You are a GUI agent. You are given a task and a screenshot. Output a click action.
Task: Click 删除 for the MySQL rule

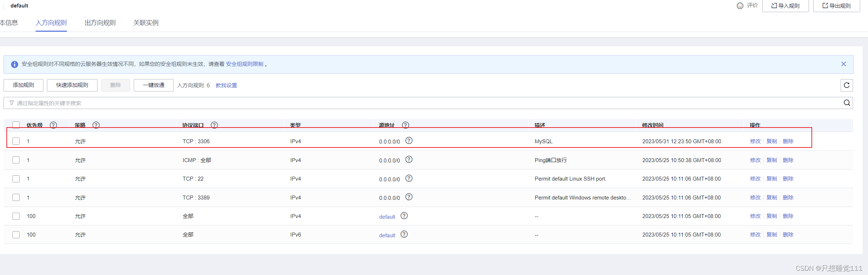coord(788,141)
